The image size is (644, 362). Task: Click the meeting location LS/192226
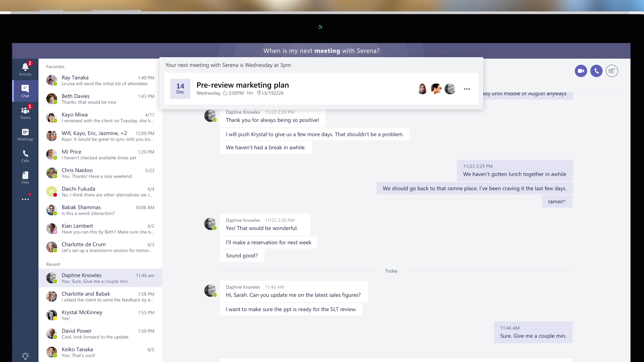[x=270, y=93]
